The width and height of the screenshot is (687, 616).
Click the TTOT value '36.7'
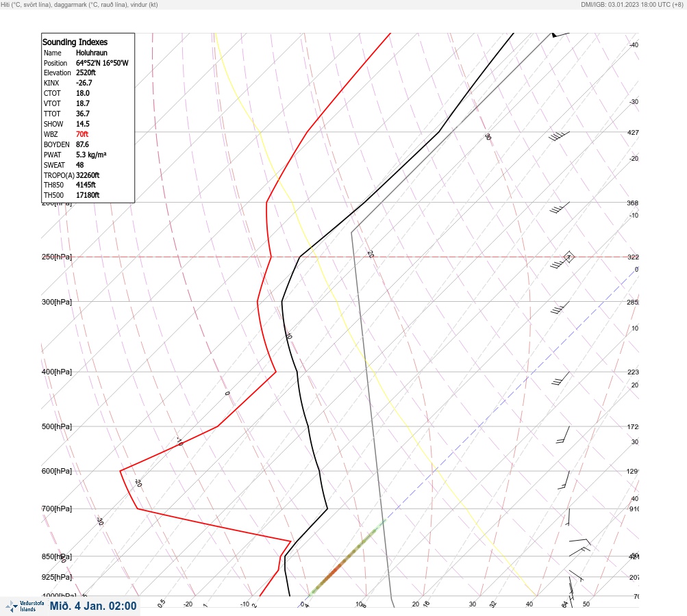(x=82, y=114)
